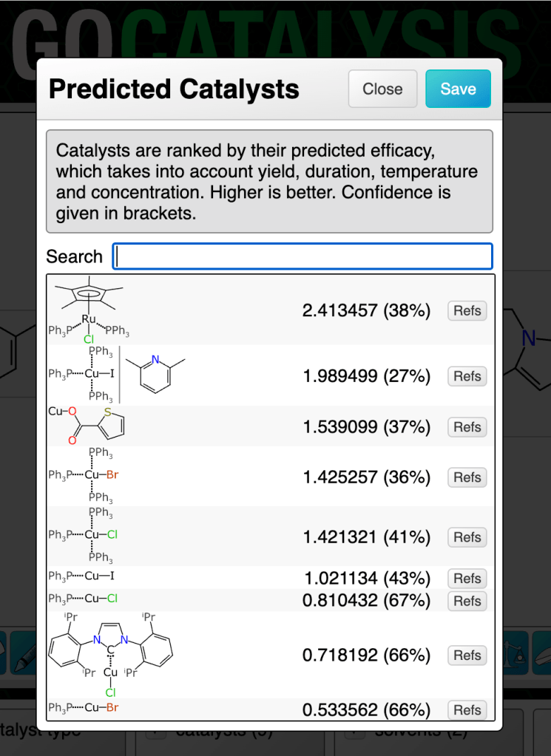Open Refs for the 1.421321 catalyst
Image resolution: width=551 pixels, height=756 pixels.
(467, 537)
